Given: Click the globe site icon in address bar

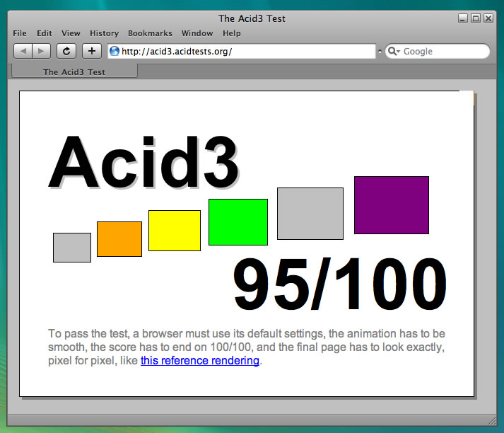Looking at the screenshot, I should click(x=115, y=52).
